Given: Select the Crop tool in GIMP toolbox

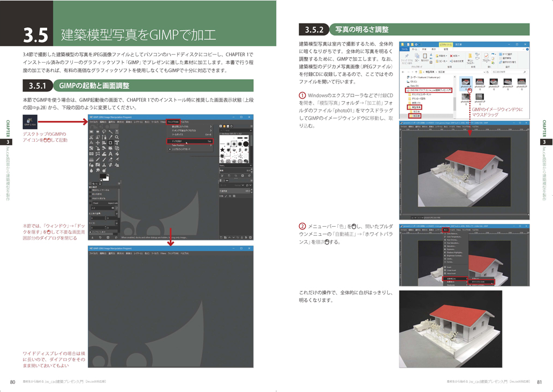Looking at the screenshot, I should (x=110, y=143).
